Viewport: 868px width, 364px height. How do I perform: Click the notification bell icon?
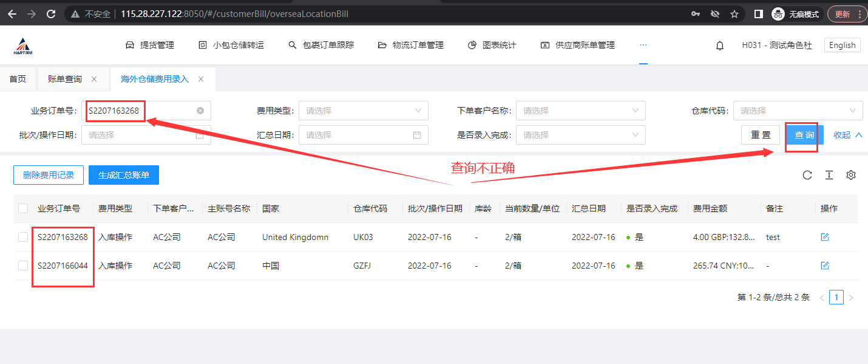point(720,46)
